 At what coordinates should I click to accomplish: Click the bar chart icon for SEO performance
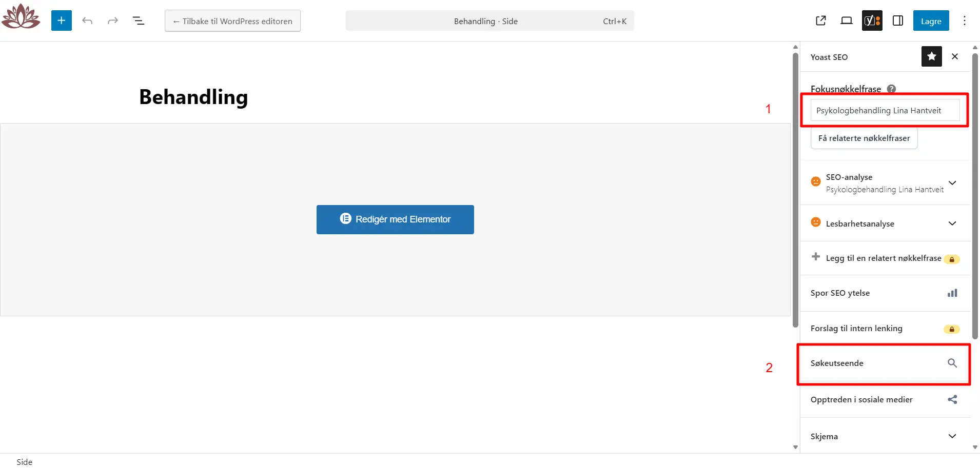(952, 293)
